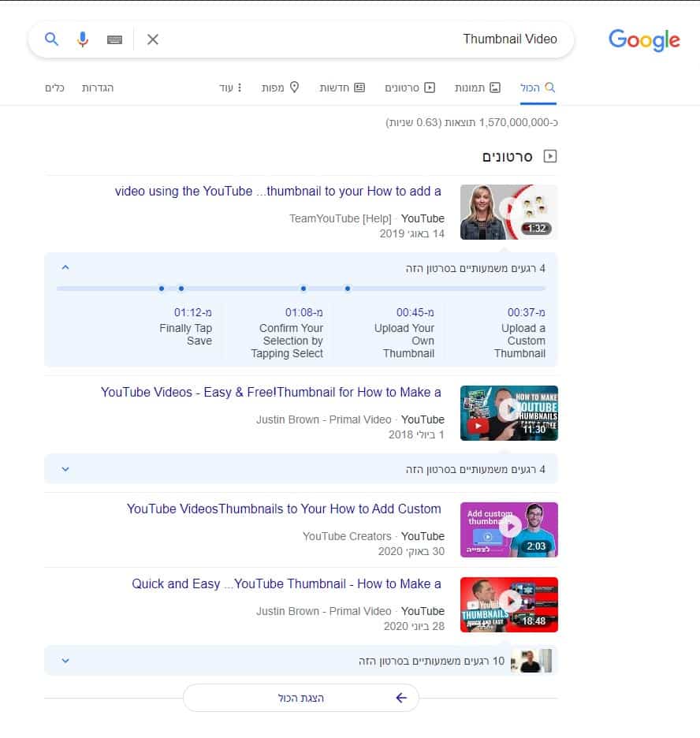Viewport: 700px width, 738px height.
Task: Open 'How to Make a Thumbnail for YouTube Videos' result
Action: [271, 392]
